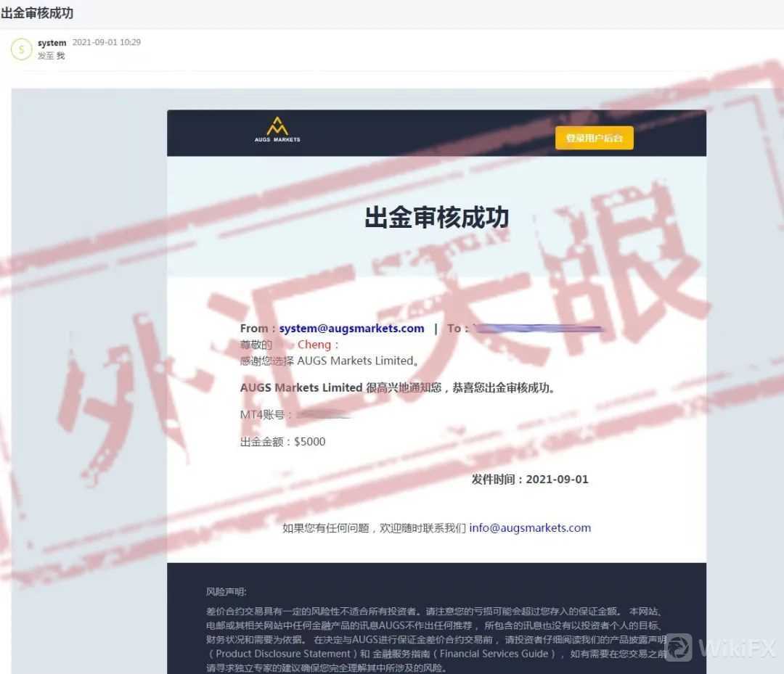Click the 发件时间 2021-09-01 date line
The height and width of the screenshot is (674, 784).
pyautogui.click(x=530, y=479)
